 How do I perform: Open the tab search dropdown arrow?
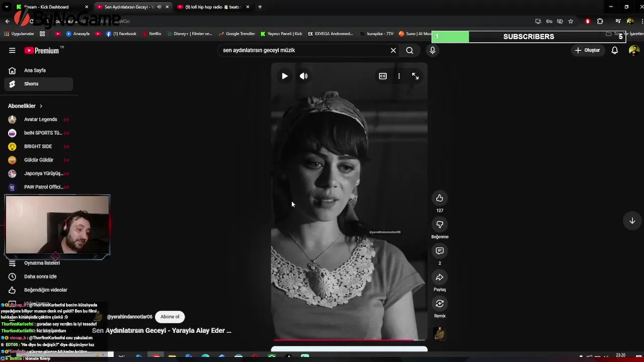(x=7, y=7)
